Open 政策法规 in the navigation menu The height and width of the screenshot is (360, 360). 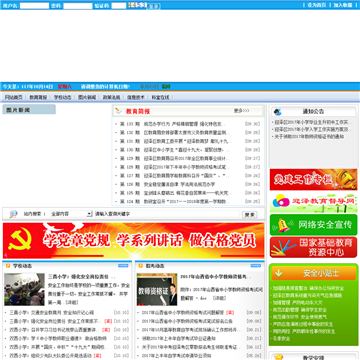(x=111, y=97)
